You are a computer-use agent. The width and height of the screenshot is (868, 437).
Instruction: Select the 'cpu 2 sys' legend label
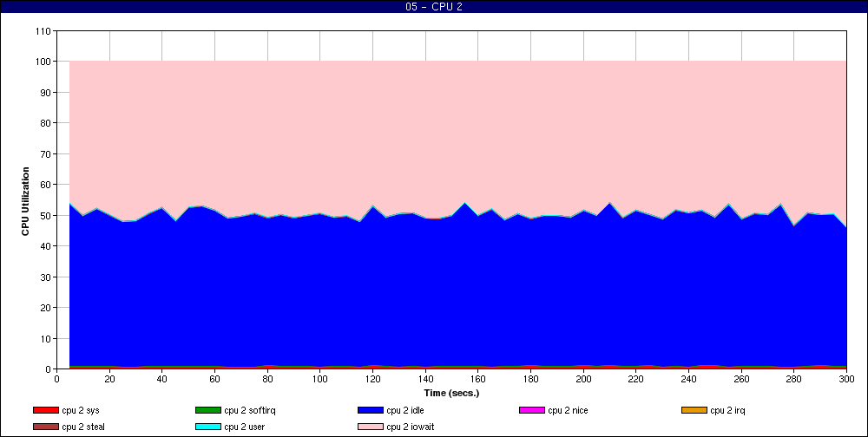pyautogui.click(x=81, y=410)
